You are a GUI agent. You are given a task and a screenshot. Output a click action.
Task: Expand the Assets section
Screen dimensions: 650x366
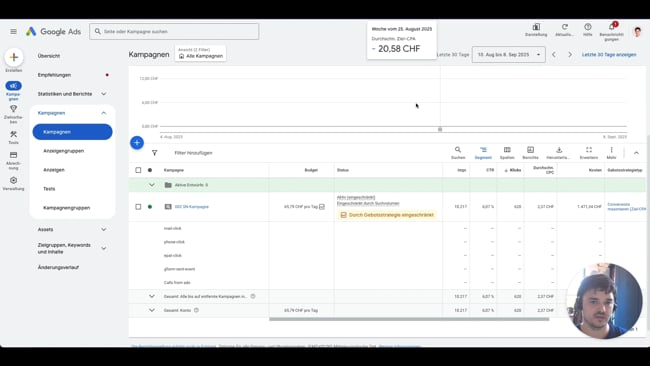click(104, 229)
